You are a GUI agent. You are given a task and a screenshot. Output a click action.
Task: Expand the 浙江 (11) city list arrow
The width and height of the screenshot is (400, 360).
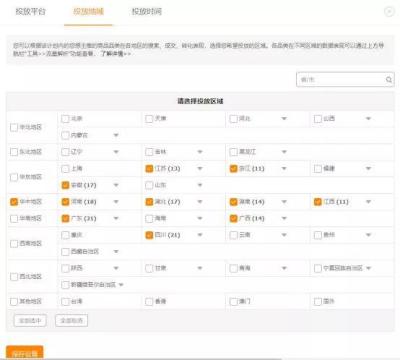click(x=284, y=169)
